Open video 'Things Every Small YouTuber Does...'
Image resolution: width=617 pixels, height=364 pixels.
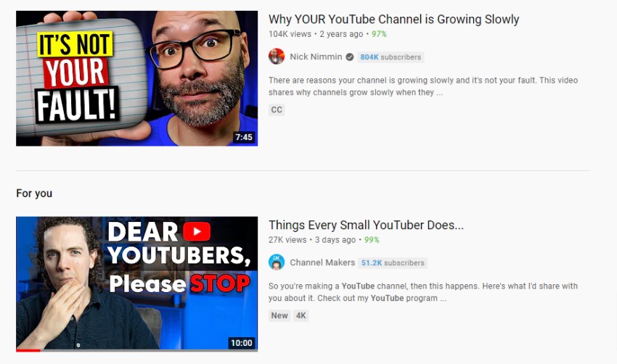point(366,226)
